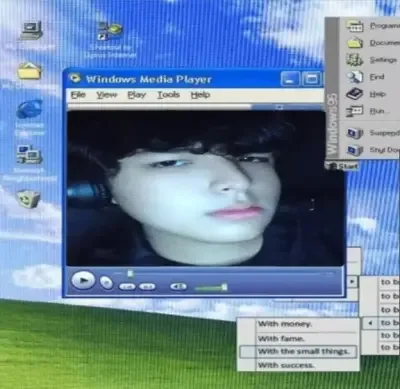The height and width of the screenshot is (389, 400).
Task: Click the Windows Media Player title bar logo
Action: (75, 79)
